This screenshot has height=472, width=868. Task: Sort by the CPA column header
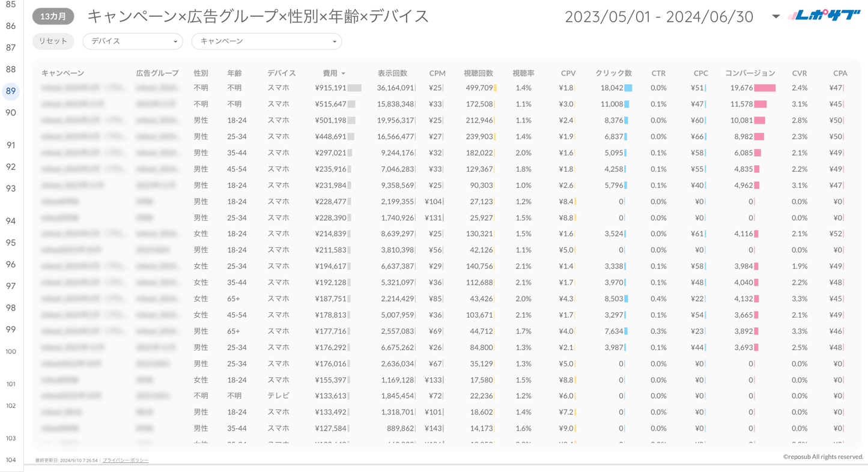(840, 73)
